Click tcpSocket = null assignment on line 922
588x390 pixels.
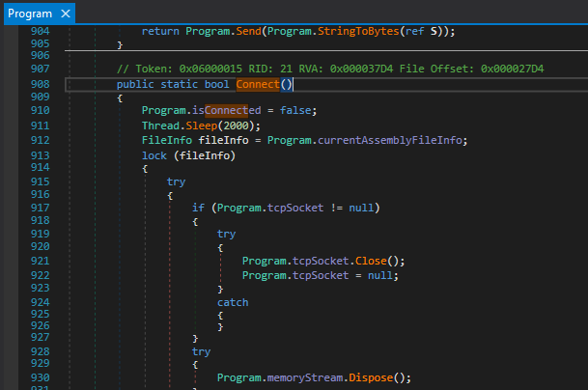click(321, 276)
